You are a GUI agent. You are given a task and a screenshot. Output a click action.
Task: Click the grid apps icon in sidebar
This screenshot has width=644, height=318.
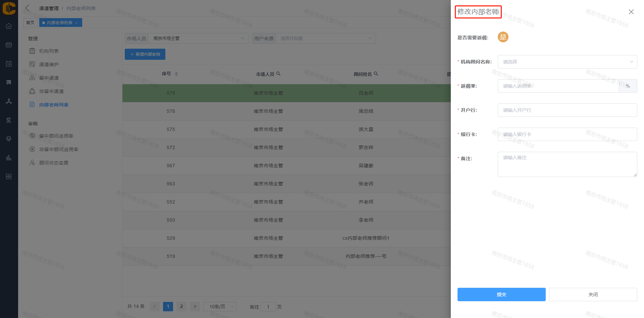pos(9,177)
